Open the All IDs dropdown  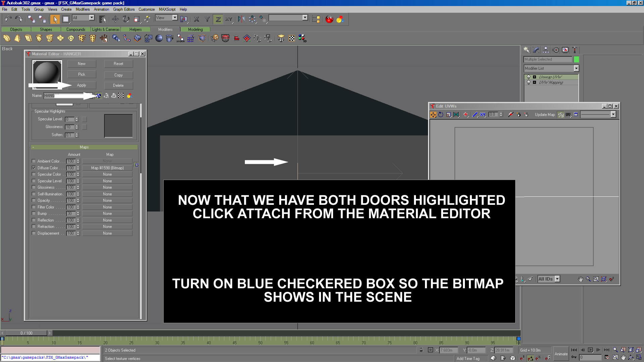[557, 279]
